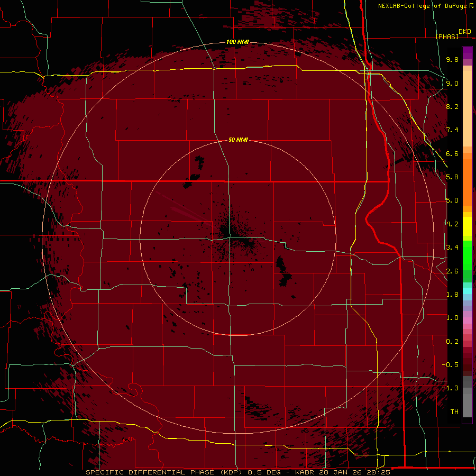Screen dimensions: 476x476
Task: Click the (KDP) text in the bottom caption
Action: tap(233, 472)
